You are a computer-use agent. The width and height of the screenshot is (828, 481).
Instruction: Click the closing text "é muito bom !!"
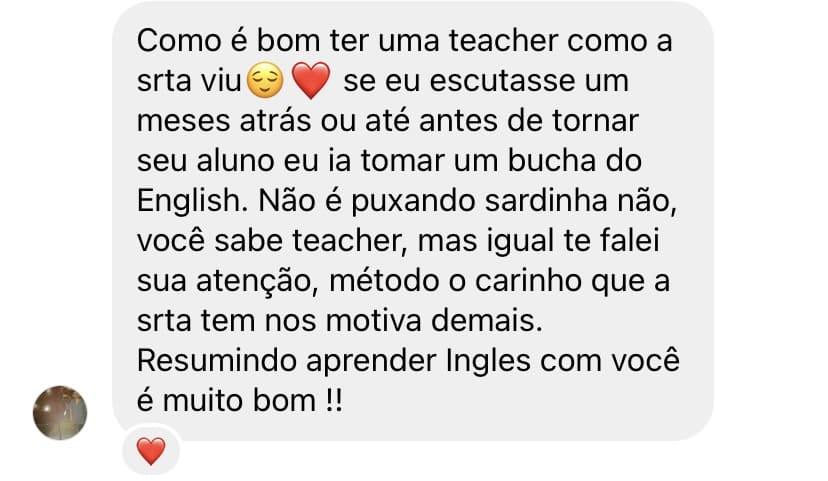pyautogui.click(x=240, y=401)
